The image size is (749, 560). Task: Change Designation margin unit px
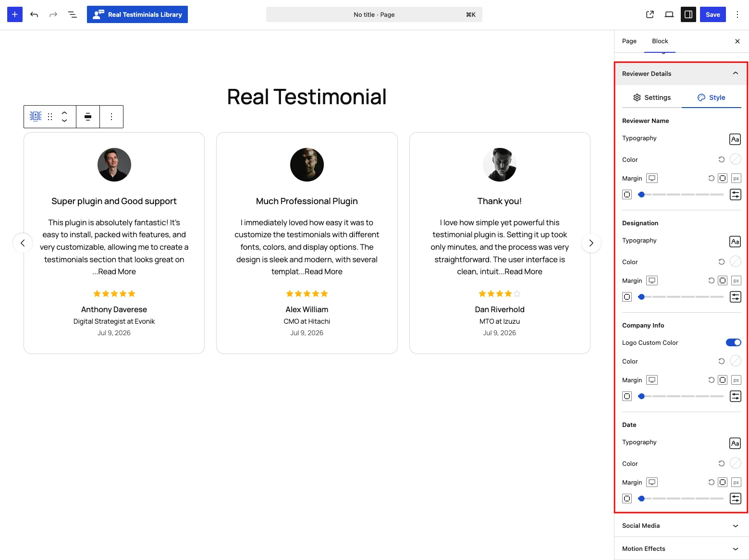[x=736, y=280]
